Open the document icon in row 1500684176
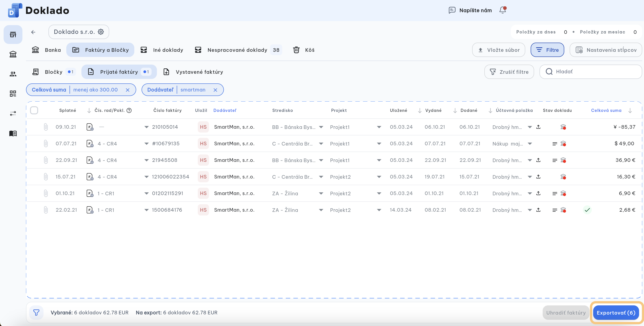Screen dimensions: 644x326 tap(90, 210)
